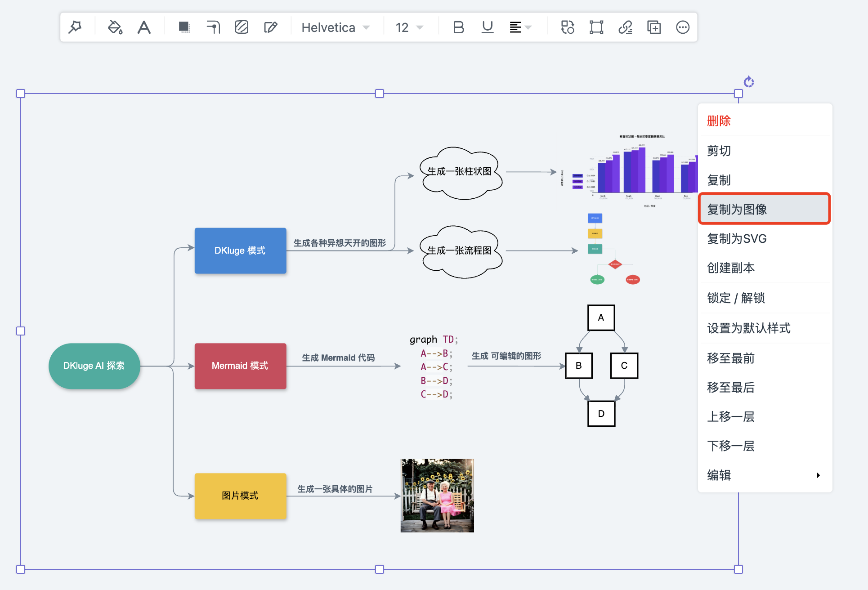
Task: Open the font size 12 dropdown
Action: (x=409, y=27)
